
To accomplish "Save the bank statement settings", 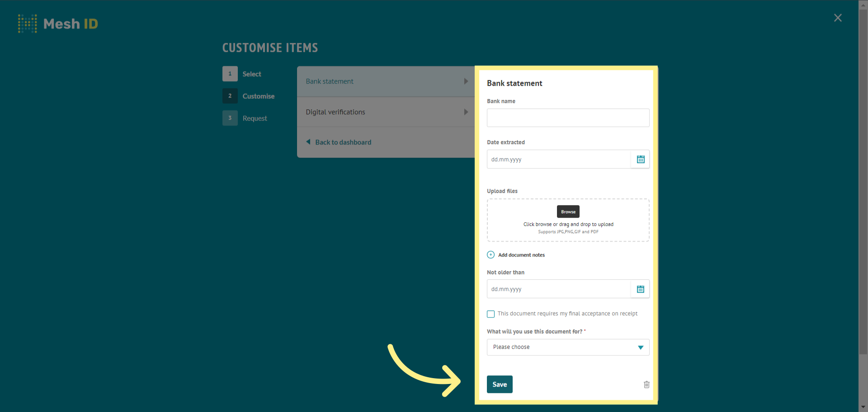I will [500, 384].
